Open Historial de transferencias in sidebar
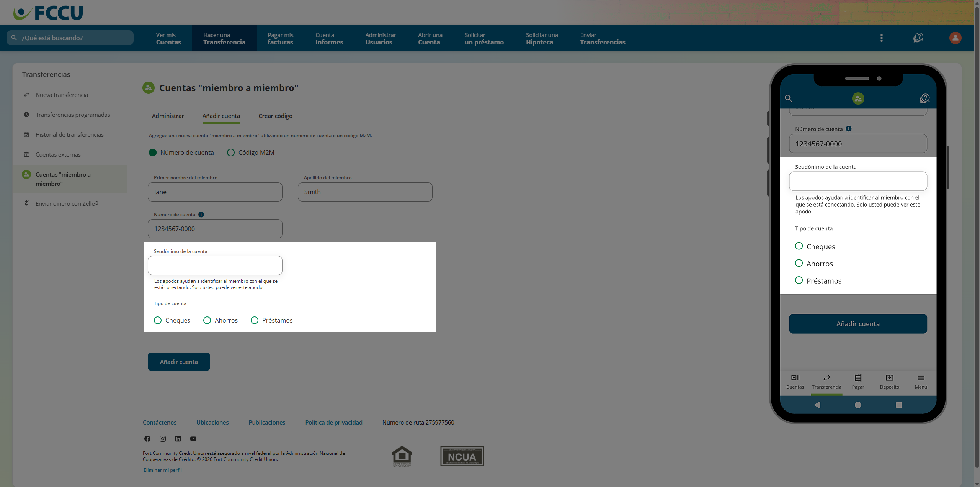 70,134
